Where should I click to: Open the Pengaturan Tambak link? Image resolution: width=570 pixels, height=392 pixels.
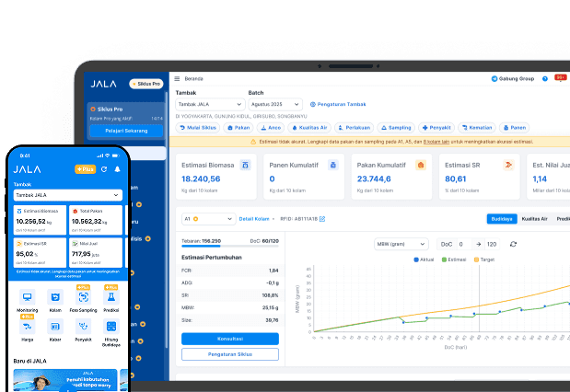pyautogui.click(x=338, y=105)
